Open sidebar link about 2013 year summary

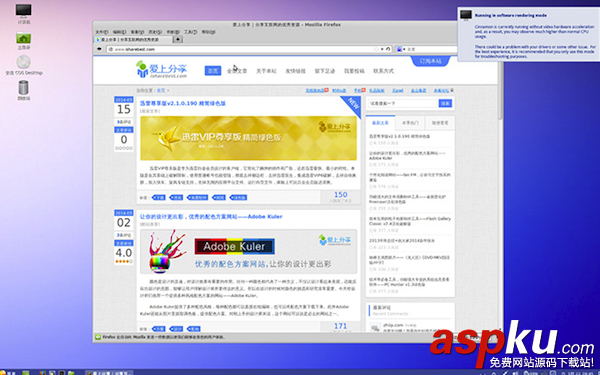tap(401, 241)
